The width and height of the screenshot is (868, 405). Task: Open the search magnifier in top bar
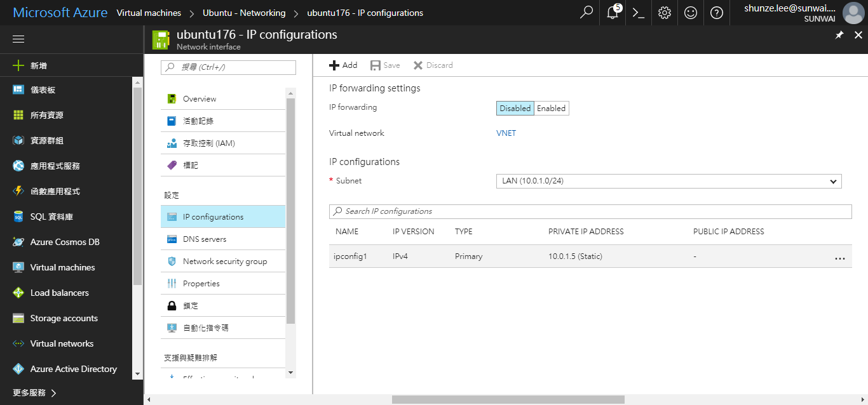[x=587, y=13]
